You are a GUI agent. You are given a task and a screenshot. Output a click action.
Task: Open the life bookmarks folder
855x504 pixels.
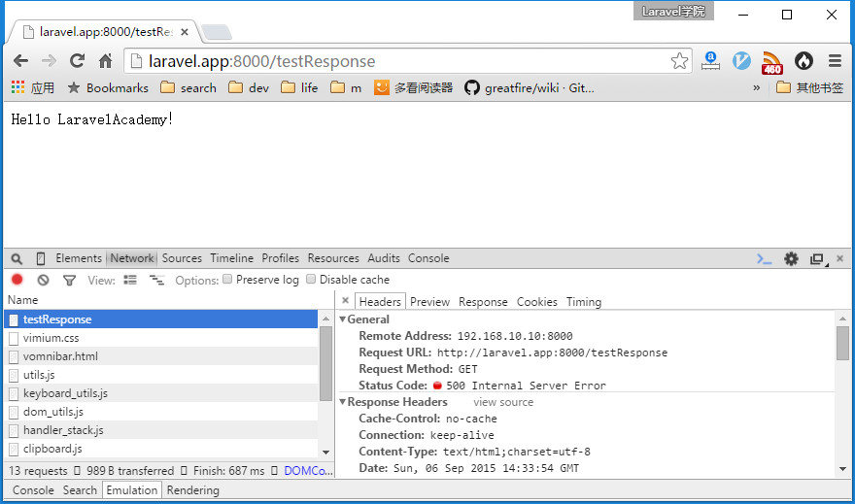tap(299, 87)
